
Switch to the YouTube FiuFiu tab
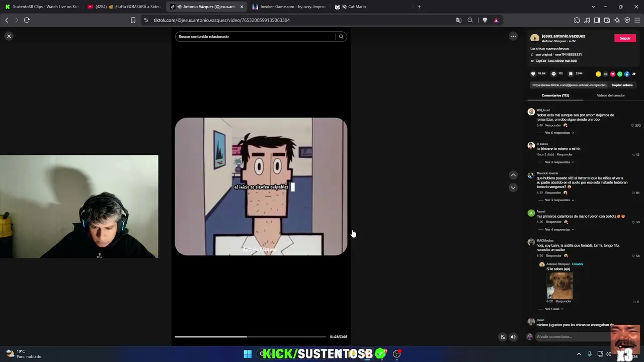(124, 7)
